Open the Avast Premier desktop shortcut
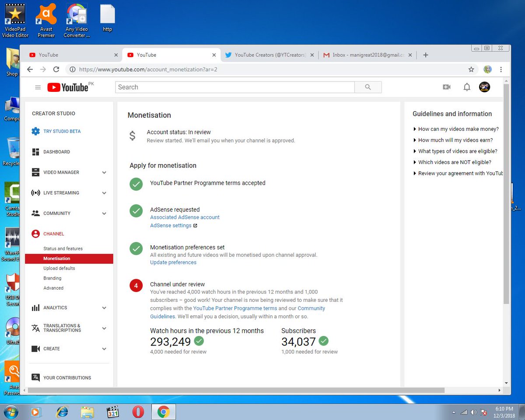The image size is (525, 420). point(46,20)
